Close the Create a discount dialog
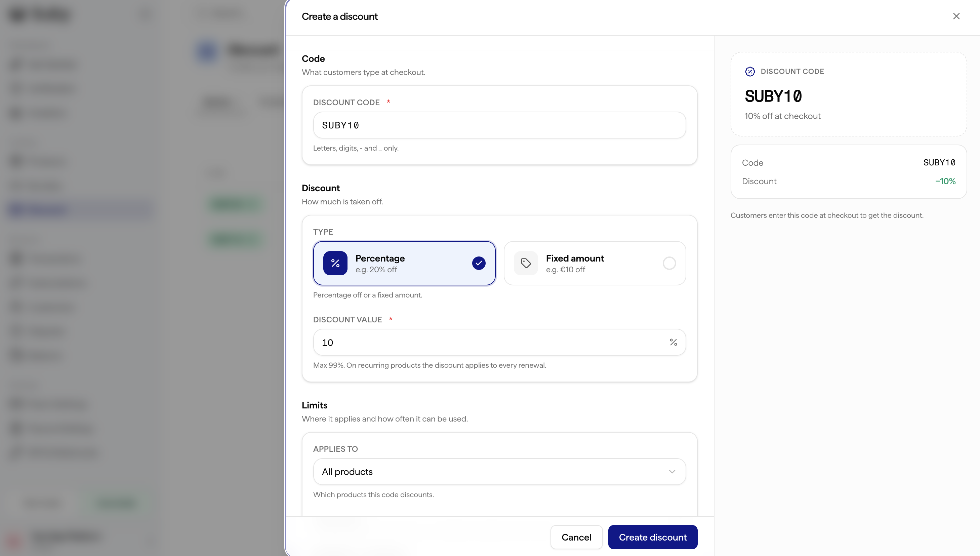The width and height of the screenshot is (980, 556). 956,16
